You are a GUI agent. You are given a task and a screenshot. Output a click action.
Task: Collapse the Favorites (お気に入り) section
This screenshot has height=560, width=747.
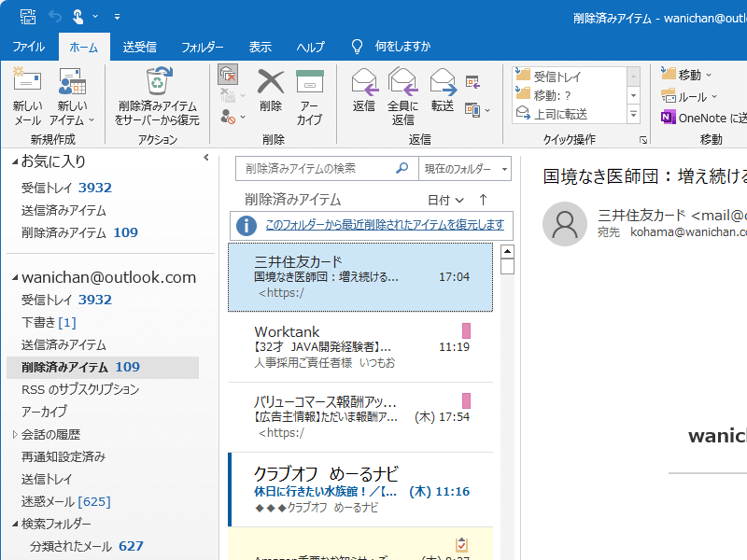pyautogui.click(x=15, y=161)
